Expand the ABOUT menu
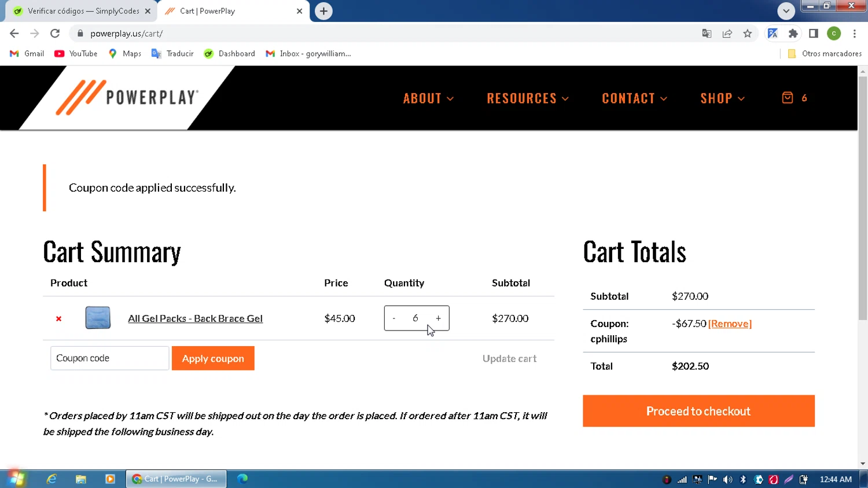This screenshot has height=488, width=868. (428, 98)
